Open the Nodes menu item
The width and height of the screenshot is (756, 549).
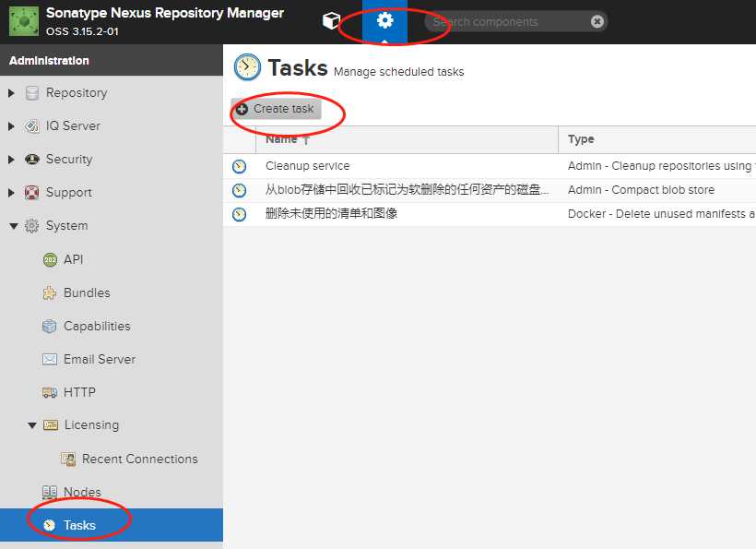tap(82, 492)
